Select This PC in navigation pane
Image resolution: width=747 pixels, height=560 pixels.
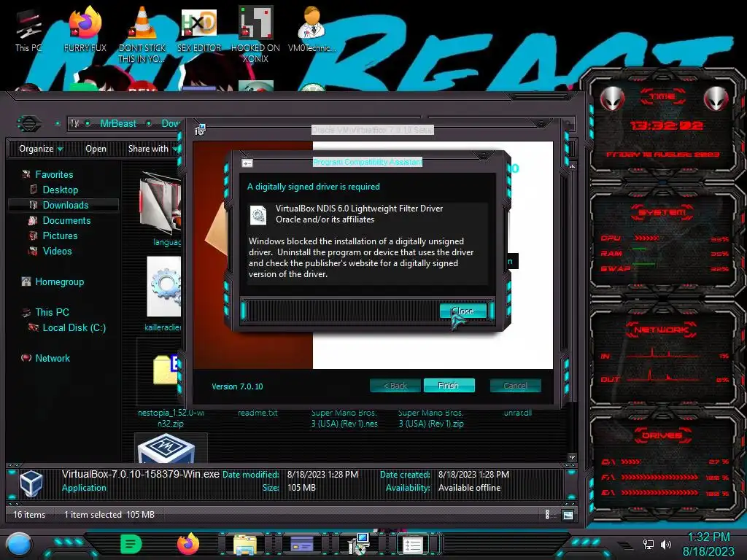[52, 312]
